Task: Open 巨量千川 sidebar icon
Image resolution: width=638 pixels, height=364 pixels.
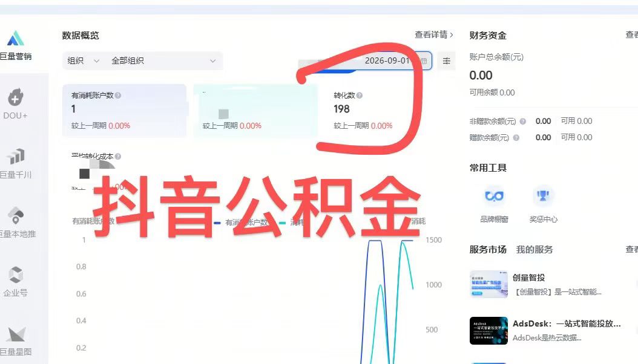Action: pyautogui.click(x=16, y=157)
